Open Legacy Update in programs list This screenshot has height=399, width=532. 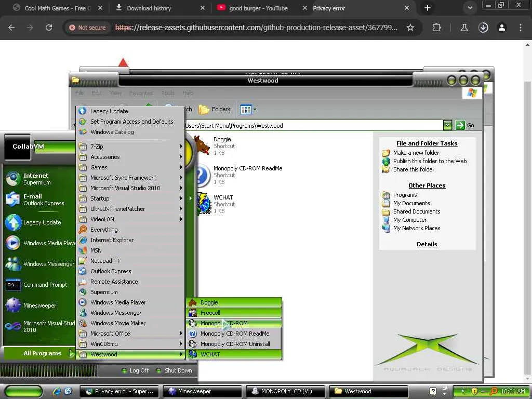pos(130,111)
